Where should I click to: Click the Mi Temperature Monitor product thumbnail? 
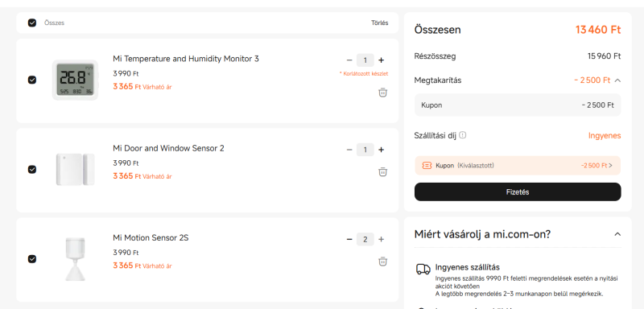click(75, 80)
